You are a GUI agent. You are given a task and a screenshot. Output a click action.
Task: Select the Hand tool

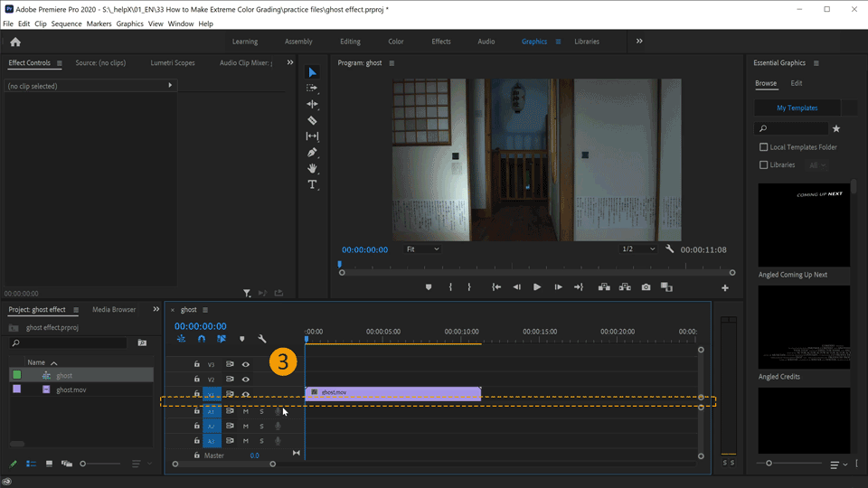coord(312,168)
